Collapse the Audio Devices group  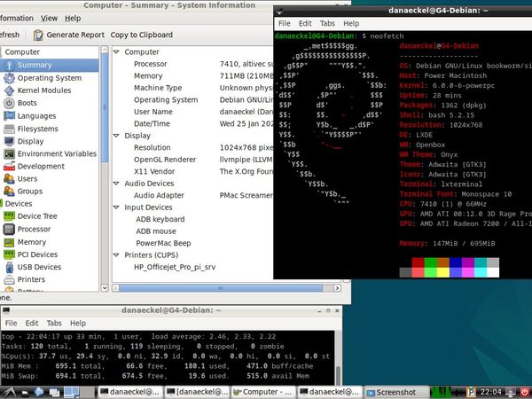click(117, 183)
